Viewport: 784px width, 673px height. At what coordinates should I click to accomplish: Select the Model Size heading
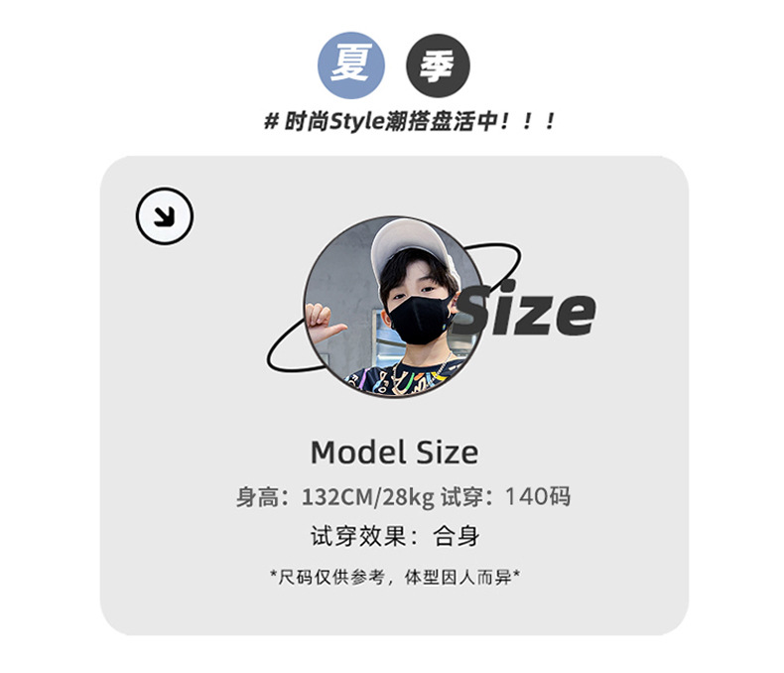click(395, 453)
